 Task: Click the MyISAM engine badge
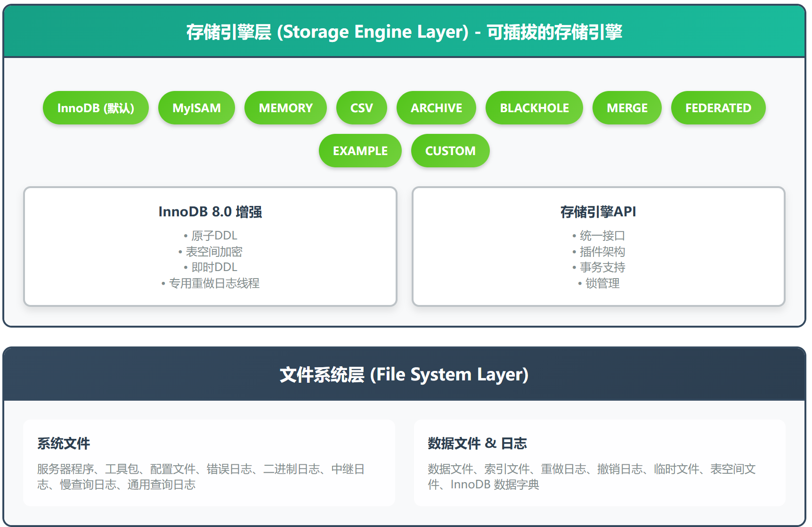point(196,107)
